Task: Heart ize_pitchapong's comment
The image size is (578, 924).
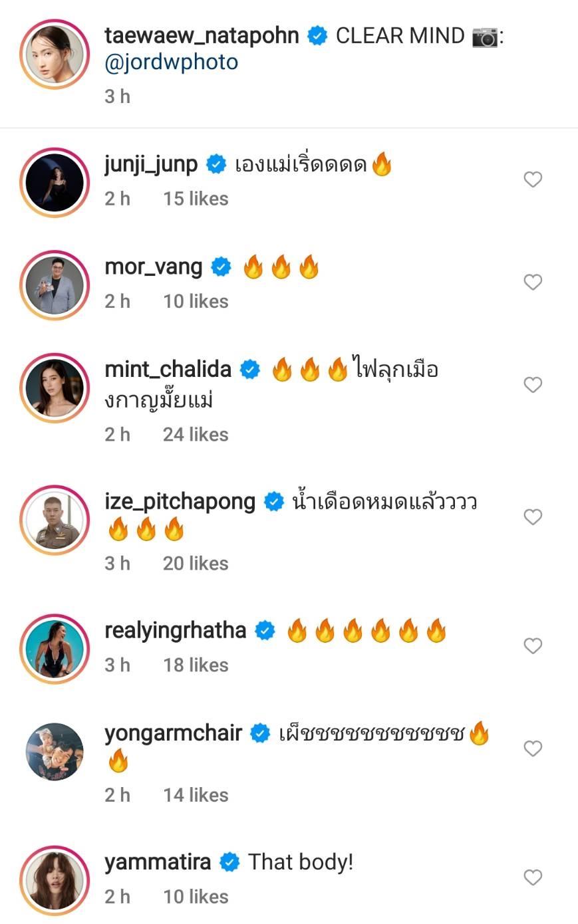Action: pyautogui.click(x=533, y=517)
